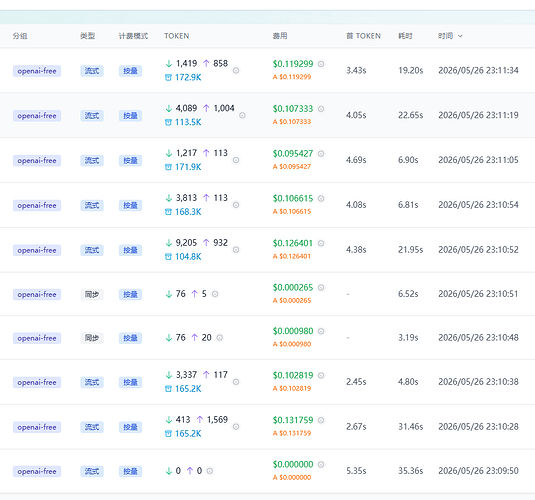
Task: Click the token info icon beside 1,419 / 858
Action: coord(236,71)
